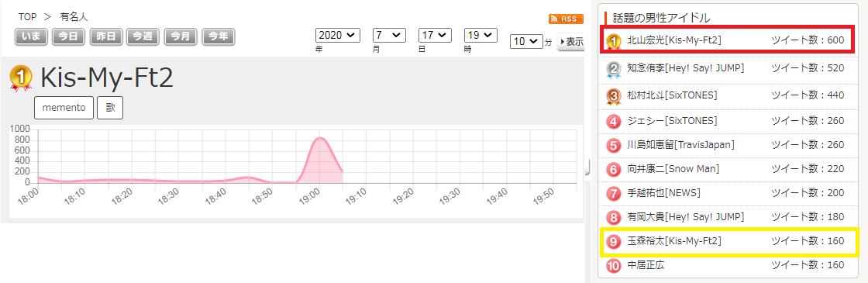Open the month dropdown showing 7
Image resolution: width=868 pixels, height=283 pixels.
[x=389, y=35]
